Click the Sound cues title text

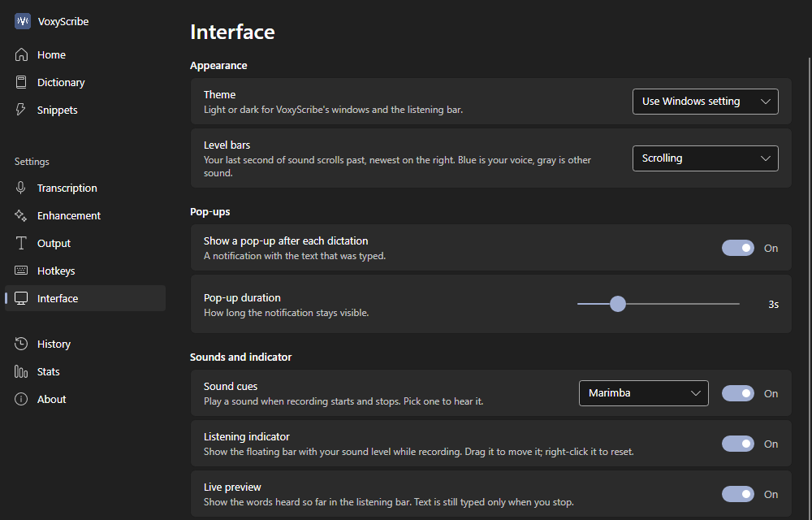click(231, 387)
